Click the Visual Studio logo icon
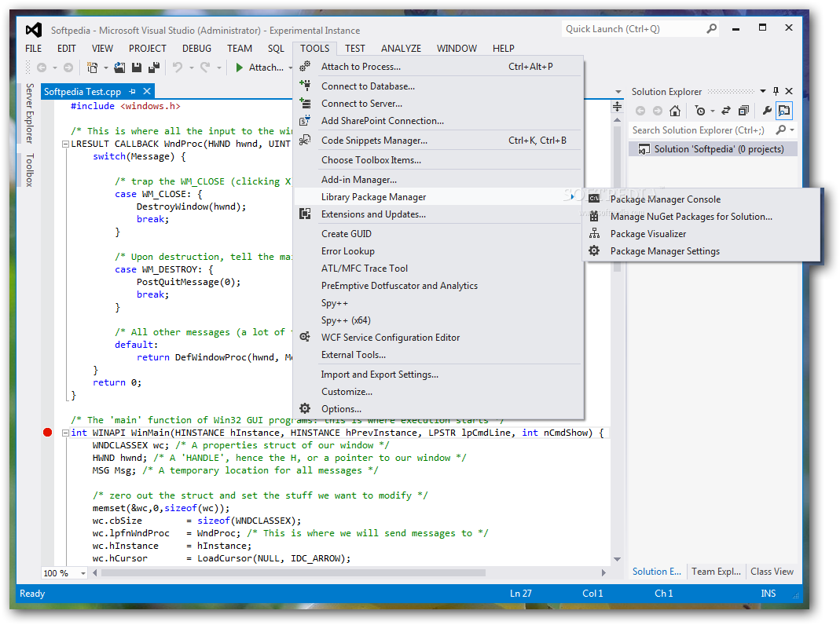This screenshot has height=625, width=840. [34, 30]
